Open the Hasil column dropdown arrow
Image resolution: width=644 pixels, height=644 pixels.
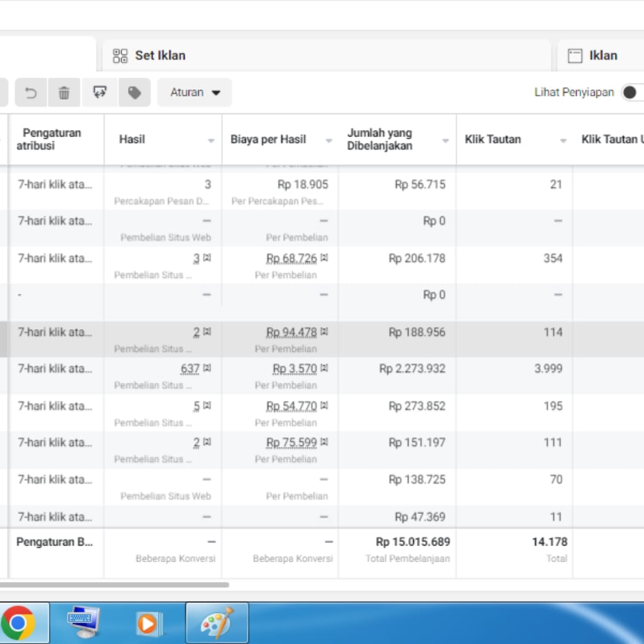pos(211,141)
